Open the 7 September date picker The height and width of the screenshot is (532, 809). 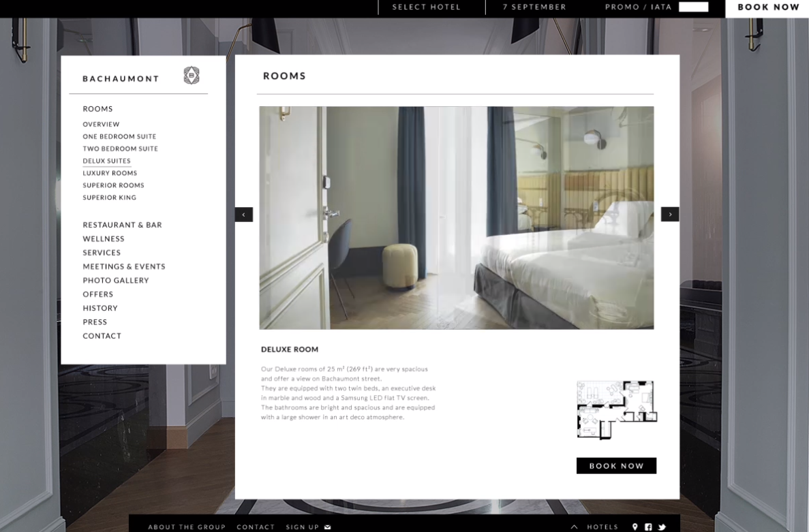tap(534, 7)
